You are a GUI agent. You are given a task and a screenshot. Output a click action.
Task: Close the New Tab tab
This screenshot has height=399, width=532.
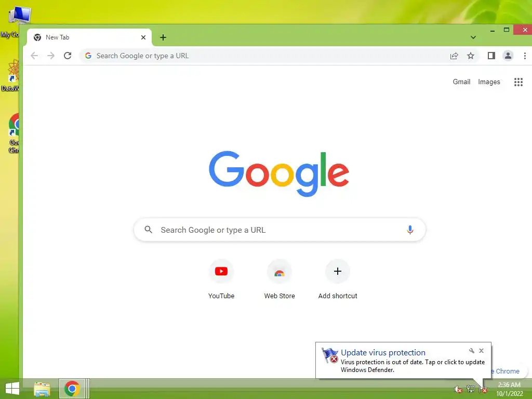pos(143,37)
